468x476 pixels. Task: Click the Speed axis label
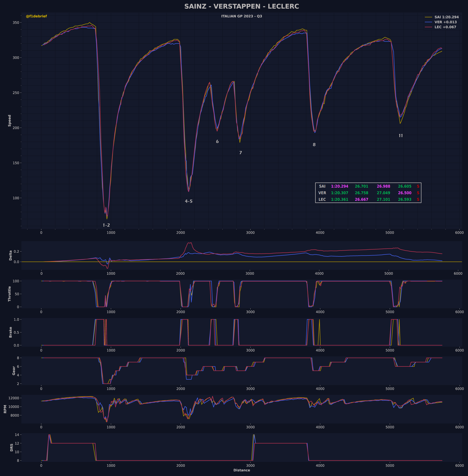(x=10, y=121)
